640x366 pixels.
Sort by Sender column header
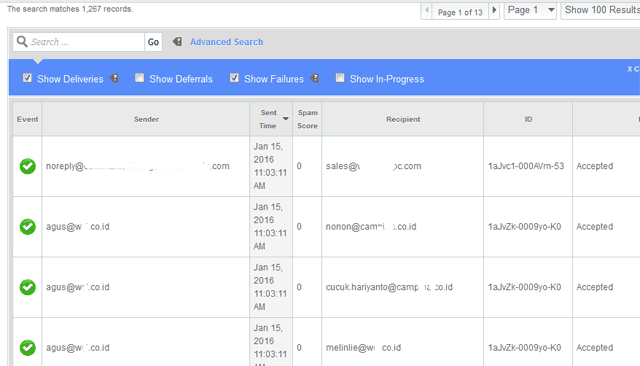point(146,119)
